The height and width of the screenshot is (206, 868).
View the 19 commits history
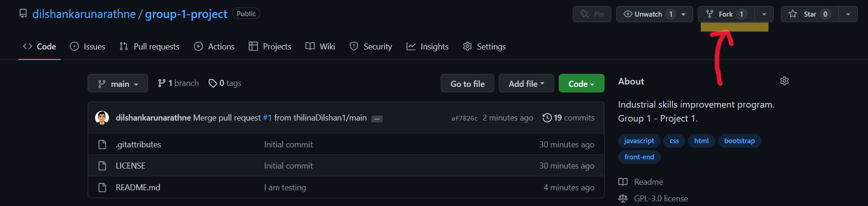(x=569, y=118)
